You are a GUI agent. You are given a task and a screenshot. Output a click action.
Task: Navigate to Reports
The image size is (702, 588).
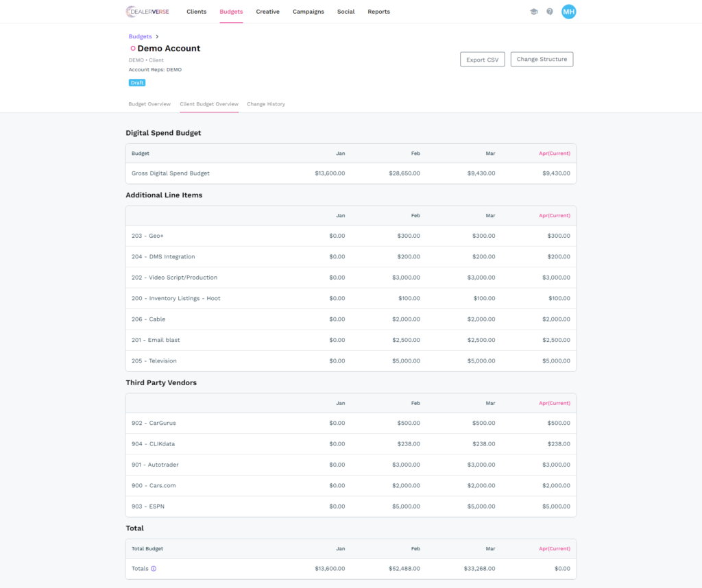click(378, 12)
